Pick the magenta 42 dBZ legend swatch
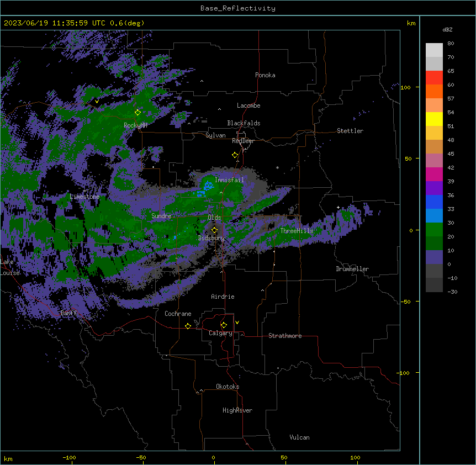 pos(434,174)
